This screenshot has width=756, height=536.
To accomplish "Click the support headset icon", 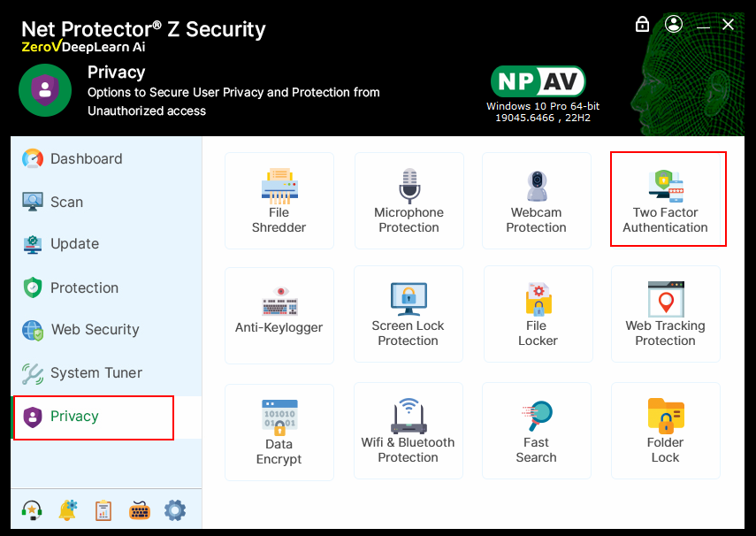I will coord(34,510).
